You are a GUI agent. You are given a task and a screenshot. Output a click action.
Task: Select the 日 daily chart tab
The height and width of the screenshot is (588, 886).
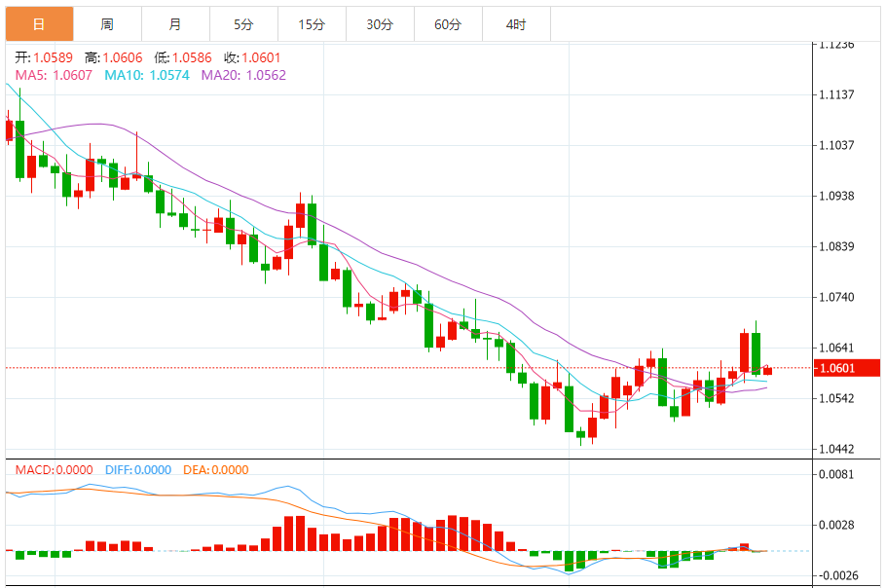point(40,24)
